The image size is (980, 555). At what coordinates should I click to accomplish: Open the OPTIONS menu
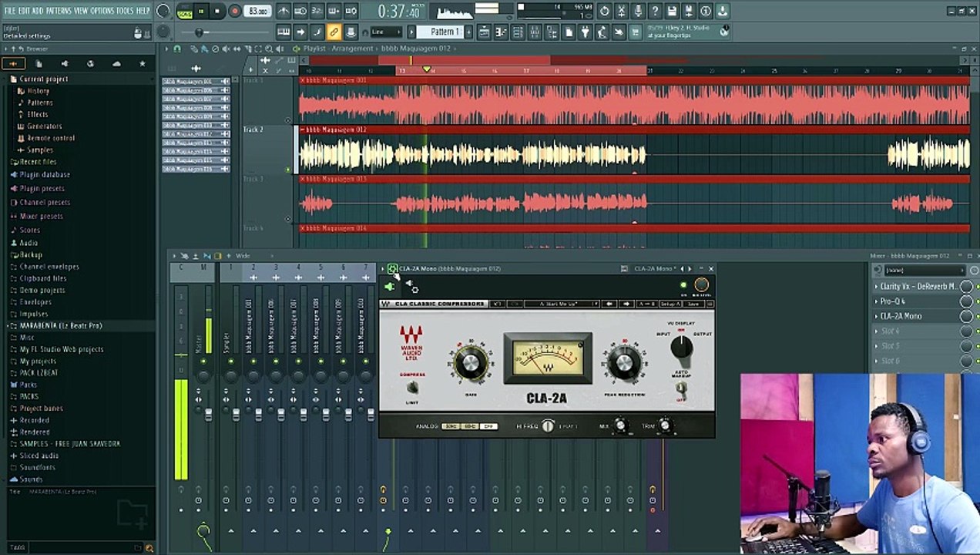point(102,11)
